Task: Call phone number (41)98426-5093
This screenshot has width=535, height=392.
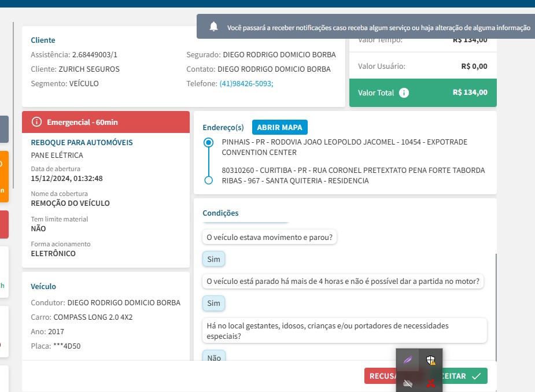Action: tap(246, 84)
